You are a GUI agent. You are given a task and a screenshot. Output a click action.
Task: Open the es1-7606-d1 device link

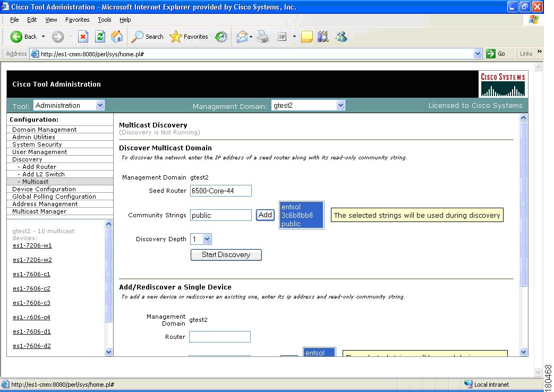[x=32, y=331]
